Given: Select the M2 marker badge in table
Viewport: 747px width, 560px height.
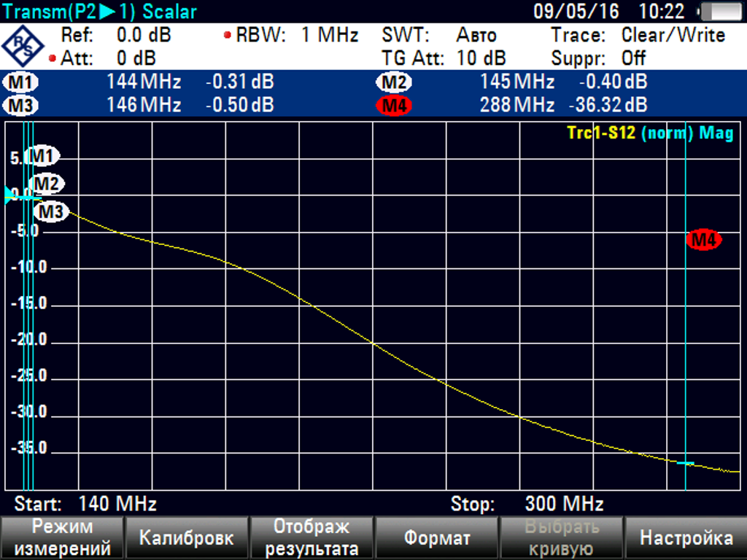Looking at the screenshot, I should 393,82.
